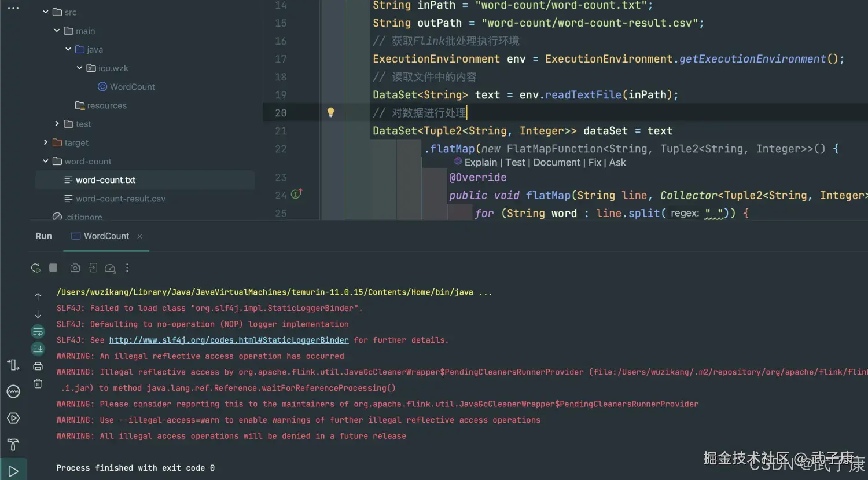Click "Process finished with exit code 0"
Viewport: 868px width, 480px height.
[x=135, y=468]
